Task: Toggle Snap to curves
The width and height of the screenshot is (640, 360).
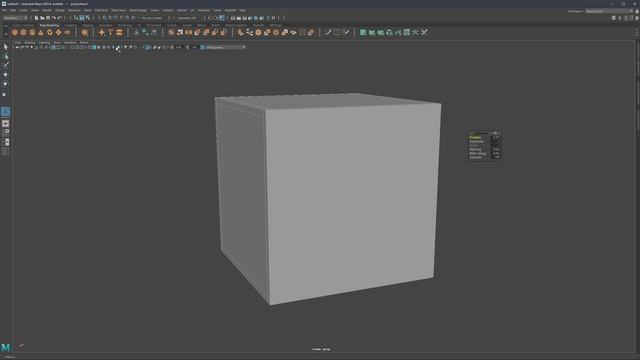Action: (111, 18)
